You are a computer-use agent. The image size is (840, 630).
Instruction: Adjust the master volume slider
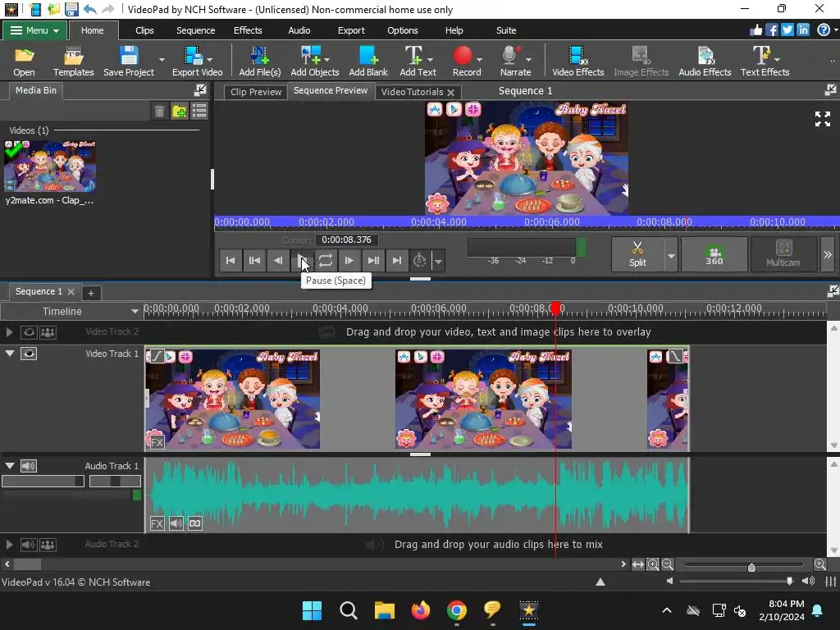(789, 581)
